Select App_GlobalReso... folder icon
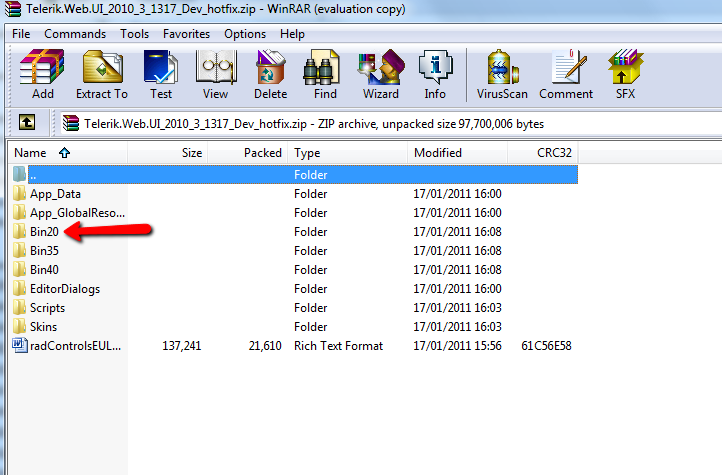This screenshot has width=722, height=475. 19,213
